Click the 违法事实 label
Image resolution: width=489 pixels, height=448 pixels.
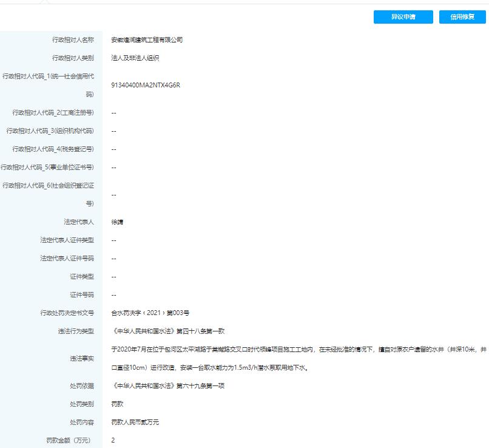(82, 359)
